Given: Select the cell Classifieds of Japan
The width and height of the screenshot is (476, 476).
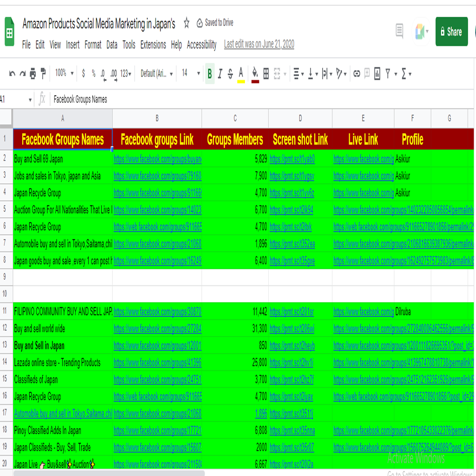Looking at the screenshot, I should (63, 379).
